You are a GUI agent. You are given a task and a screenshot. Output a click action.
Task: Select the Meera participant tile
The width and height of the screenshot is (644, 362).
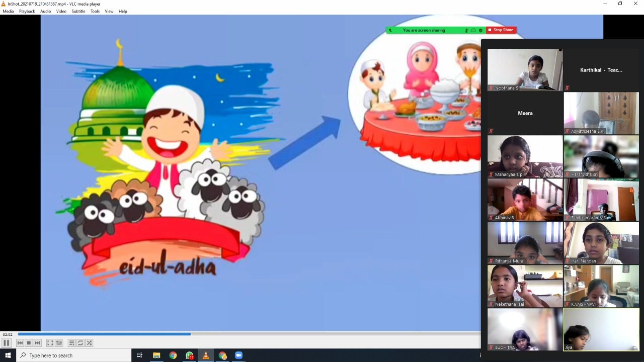pos(525,113)
